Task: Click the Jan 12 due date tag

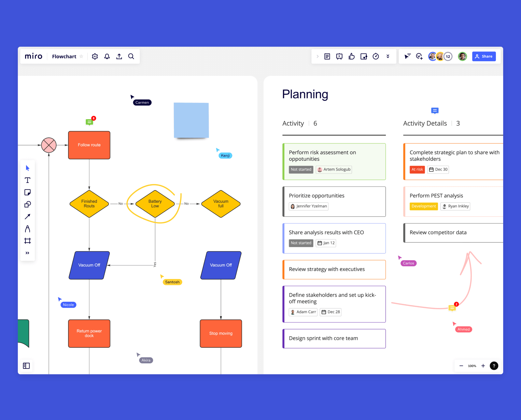Action: [x=326, y=243]
